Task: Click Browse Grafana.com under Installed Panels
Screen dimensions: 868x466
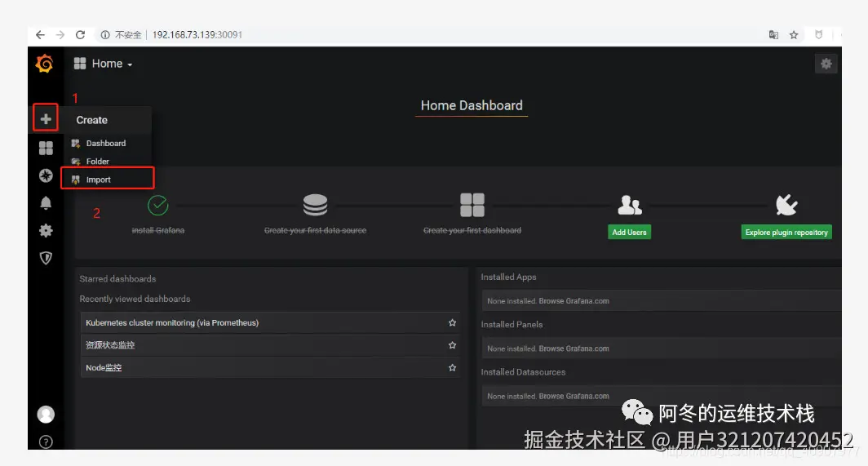Action: click(574, 348)
